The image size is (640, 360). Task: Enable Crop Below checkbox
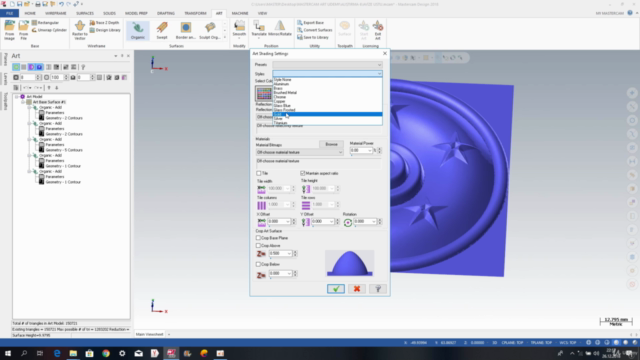point(258,264)
